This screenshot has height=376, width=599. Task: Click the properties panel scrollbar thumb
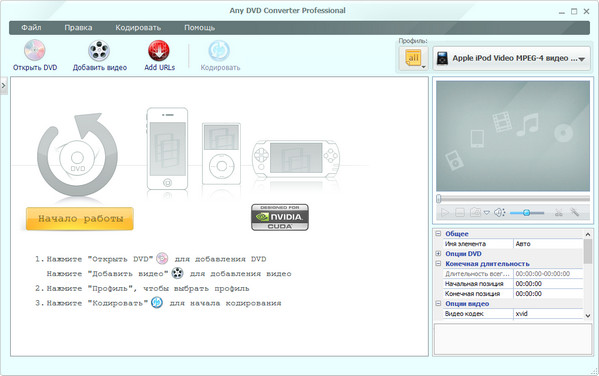tap(588, 251)
